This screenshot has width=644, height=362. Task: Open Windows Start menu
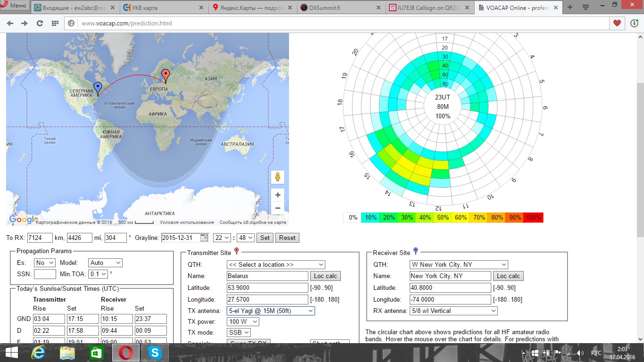click(x=11, y=353)
